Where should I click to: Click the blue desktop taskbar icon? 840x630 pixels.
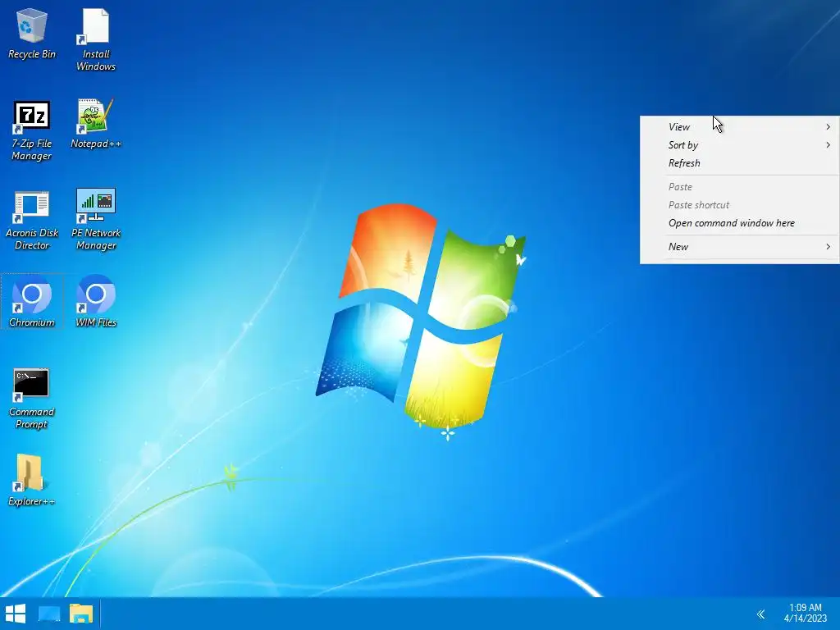pyautogui.click(x=49, y=614)
